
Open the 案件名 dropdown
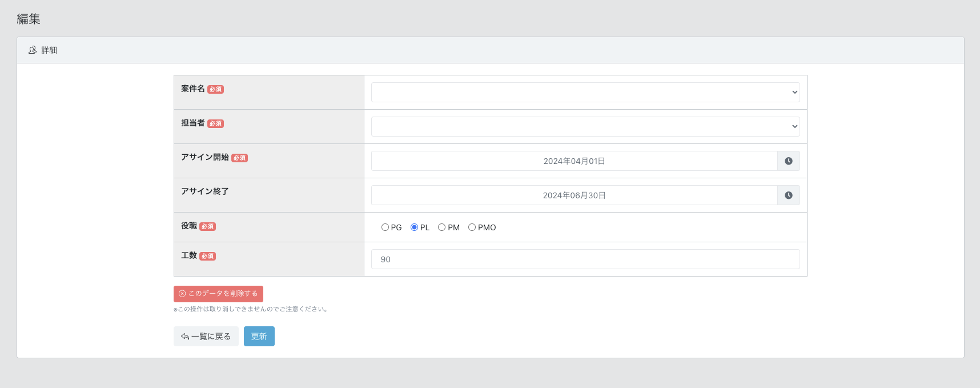tap(585, 93)
